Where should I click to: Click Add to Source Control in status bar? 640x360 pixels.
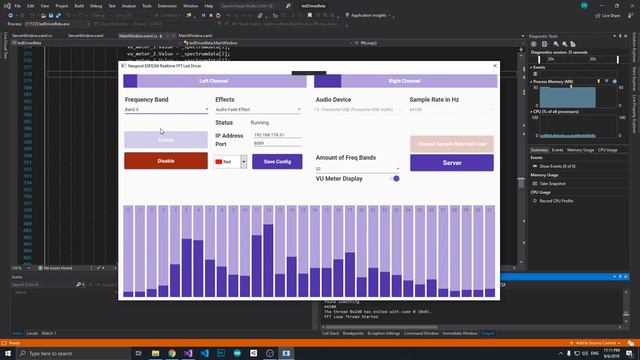click(595, 343)
